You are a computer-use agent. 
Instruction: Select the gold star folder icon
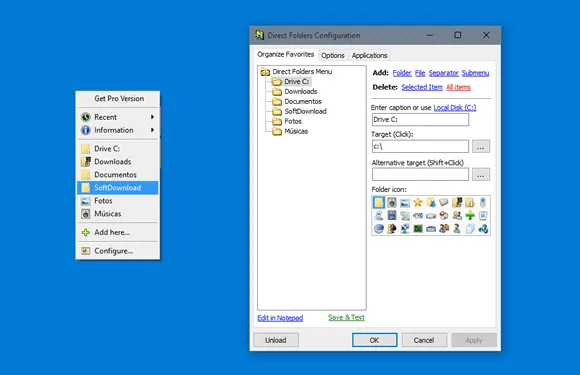coord(418,202)
